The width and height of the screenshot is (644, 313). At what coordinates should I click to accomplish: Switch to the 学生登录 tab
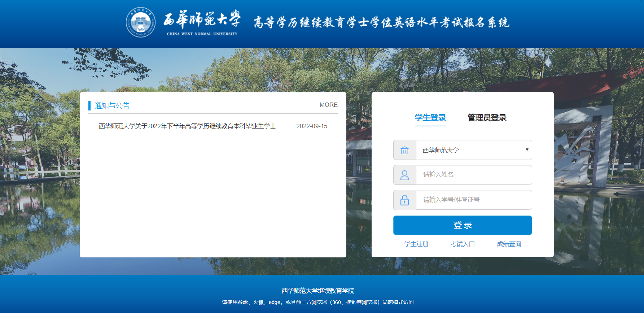tap(430, 118)
